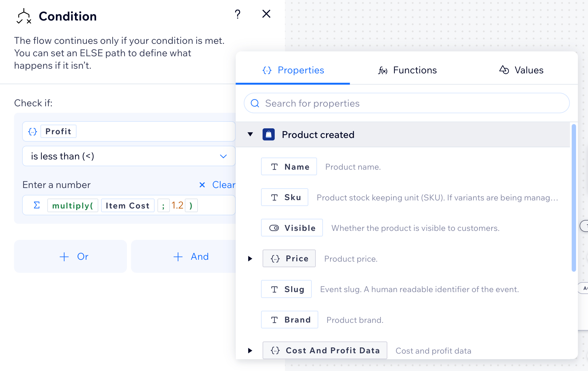Open the Condition help question mark
The width and height of the screenshot is (588, 371).
238,14
